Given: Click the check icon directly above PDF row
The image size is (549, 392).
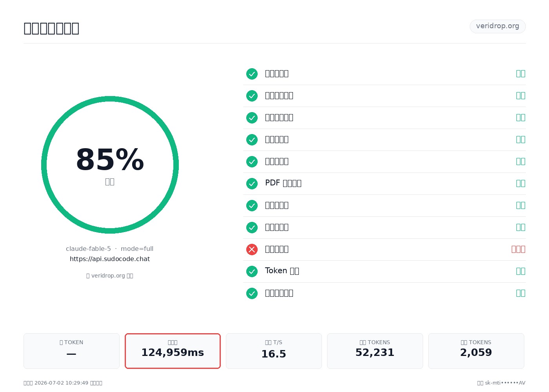Looking at the screenshot, I should (252, 162).
